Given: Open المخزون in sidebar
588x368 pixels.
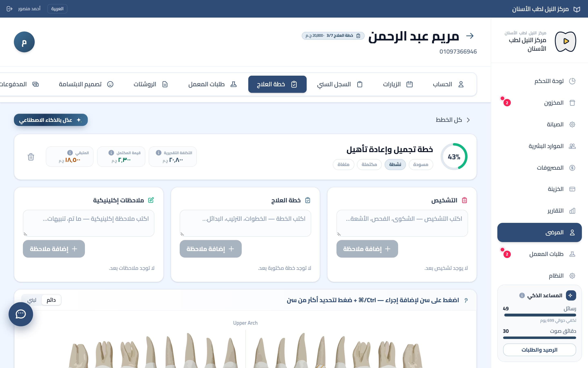Looking at the screenshot, I should (x=539, y=103).
